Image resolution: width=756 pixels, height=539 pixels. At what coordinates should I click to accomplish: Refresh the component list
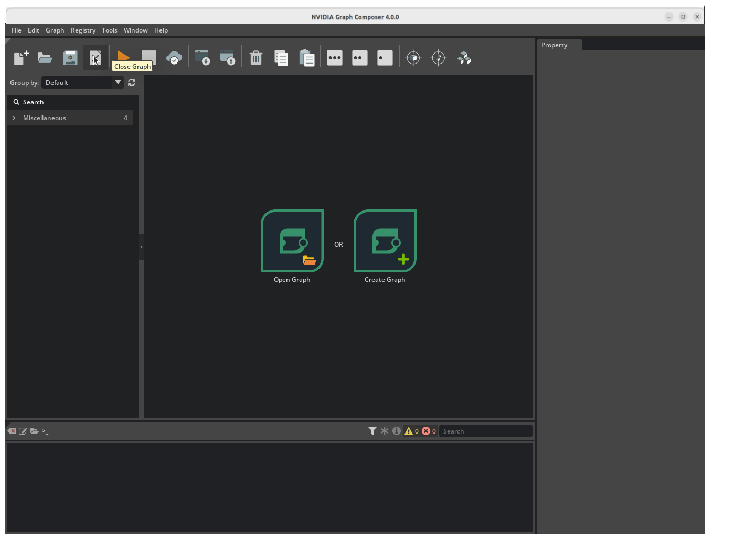pos(131,82)
